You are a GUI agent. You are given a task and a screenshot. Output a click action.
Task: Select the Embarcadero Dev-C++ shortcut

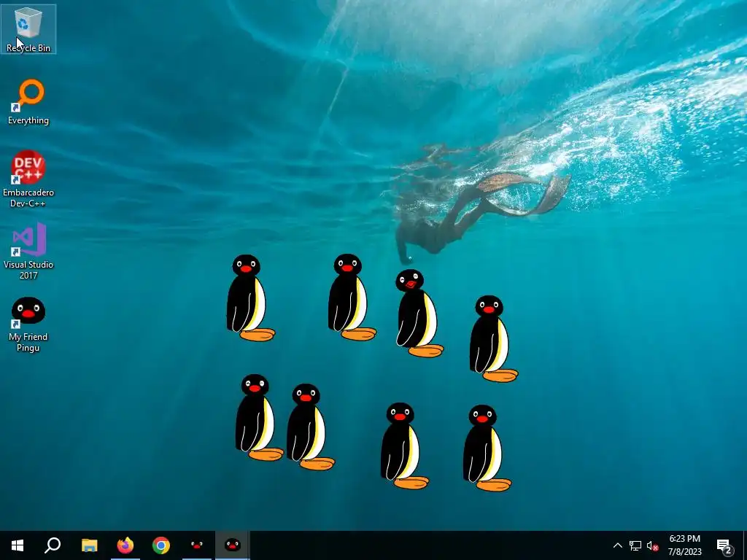pyautogui.click(x=28, y=179)
